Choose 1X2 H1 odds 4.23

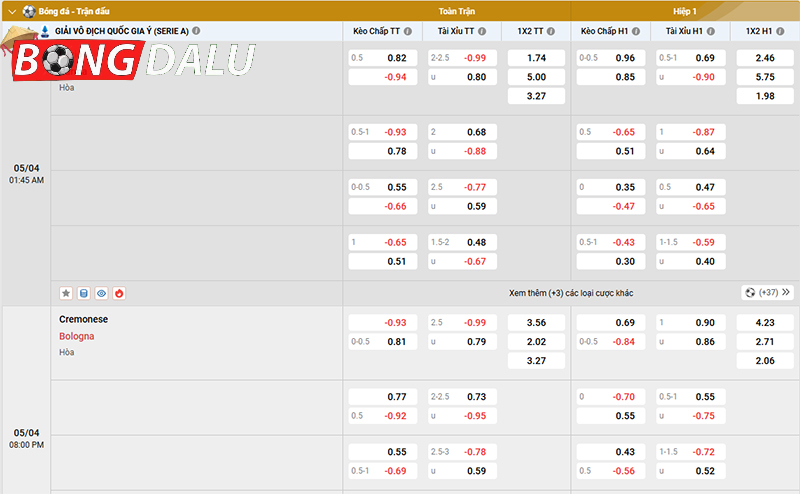pos(765,323)
